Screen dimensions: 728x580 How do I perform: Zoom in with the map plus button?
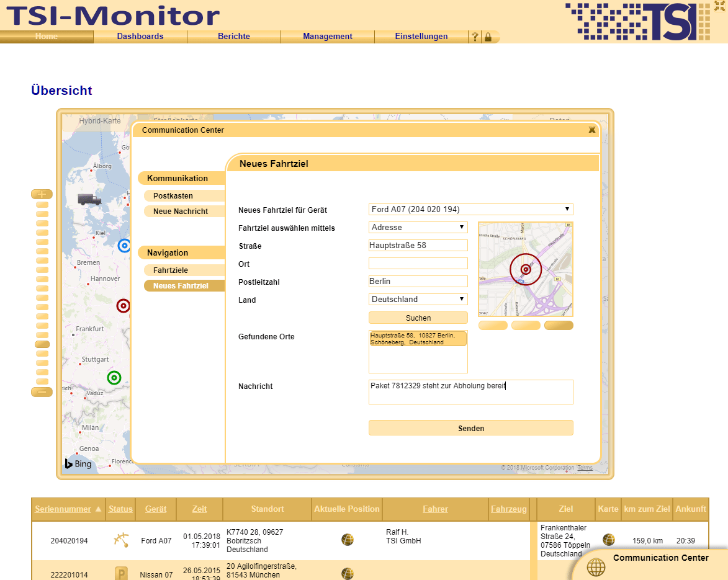point(42,194)
